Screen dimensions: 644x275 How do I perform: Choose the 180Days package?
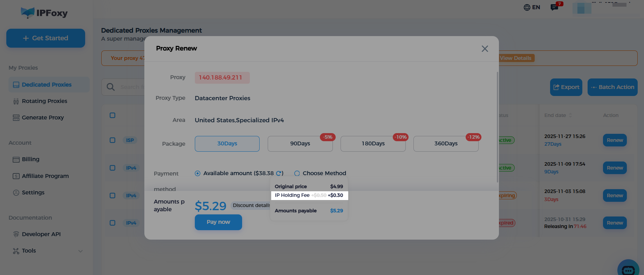[373, 144]
